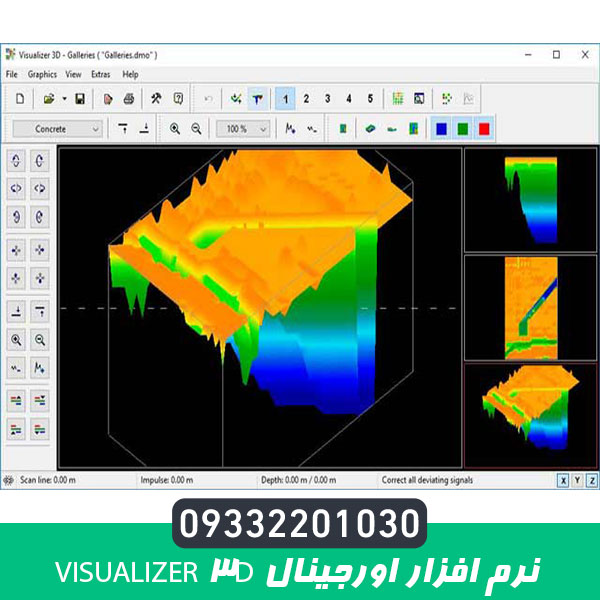
Task: Select view button 4
Action: click(x=349, y=99)
